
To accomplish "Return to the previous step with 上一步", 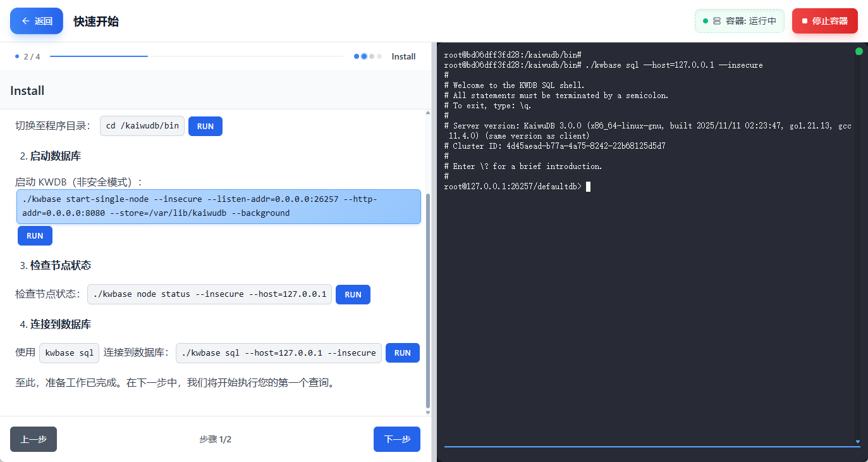I will pyautogui.click(x=34, y=439).
